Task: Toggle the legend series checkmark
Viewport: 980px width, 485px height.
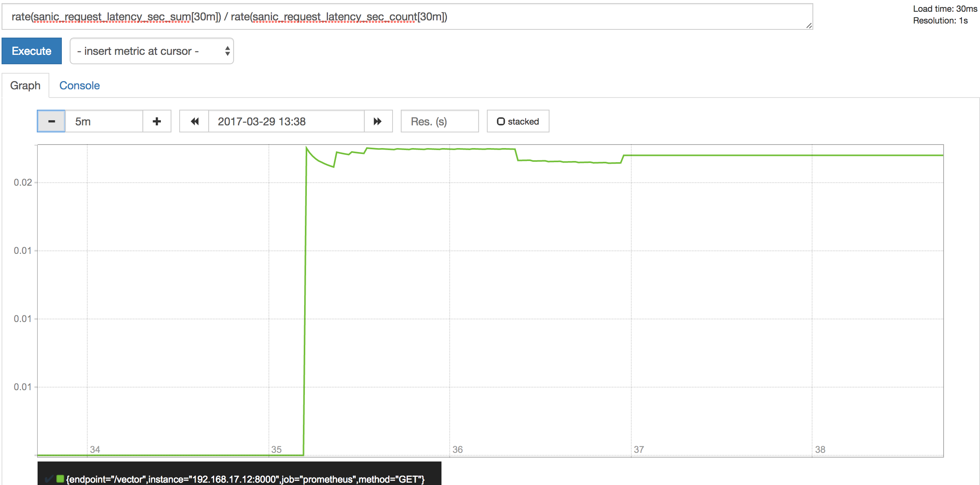Action: point(49,479)
